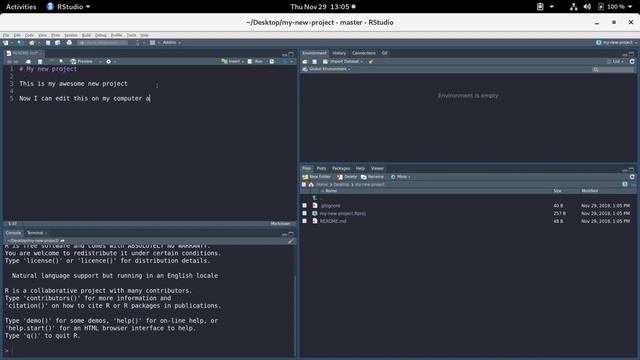Toggle the select-all checkbox in Files breadcrumb row
Screen dimensions: 640x360
304,184
